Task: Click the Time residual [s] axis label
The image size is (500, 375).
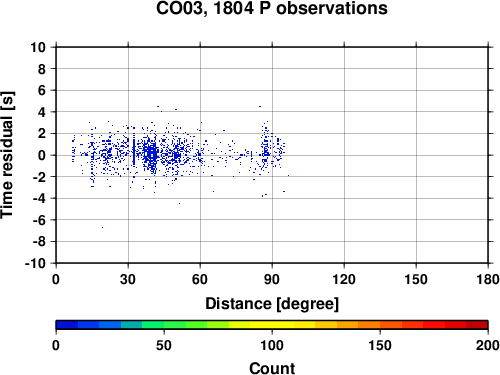Action: tap(7, 155)
